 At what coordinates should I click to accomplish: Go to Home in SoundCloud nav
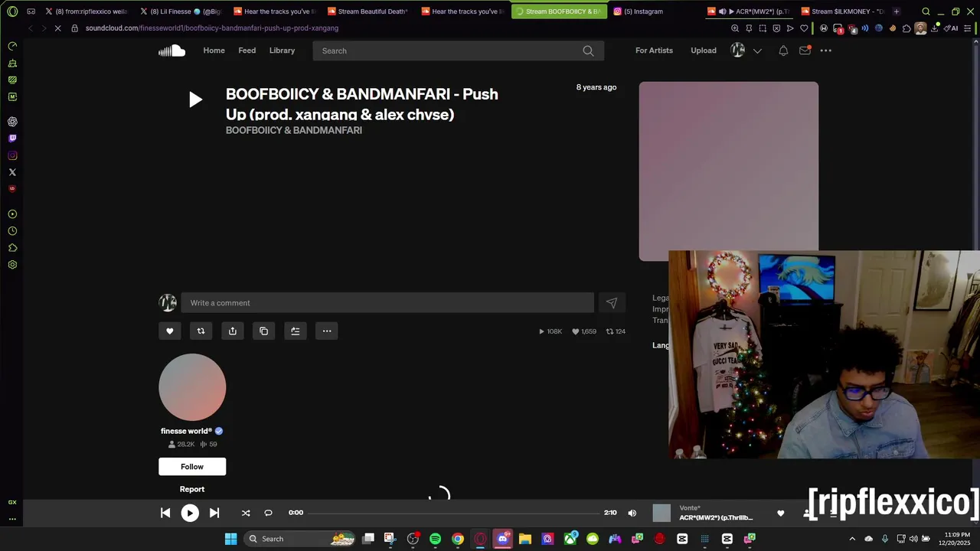214,51
